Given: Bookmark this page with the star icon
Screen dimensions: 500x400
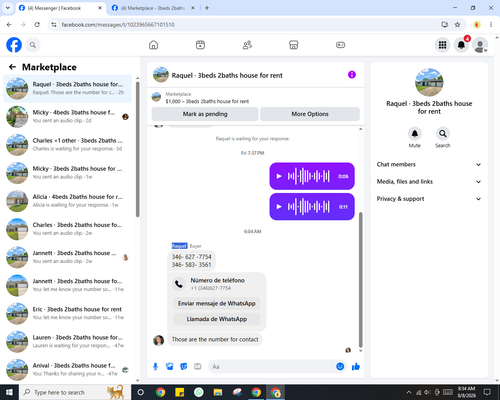Looking at the screenshot, I should point(457,25).
